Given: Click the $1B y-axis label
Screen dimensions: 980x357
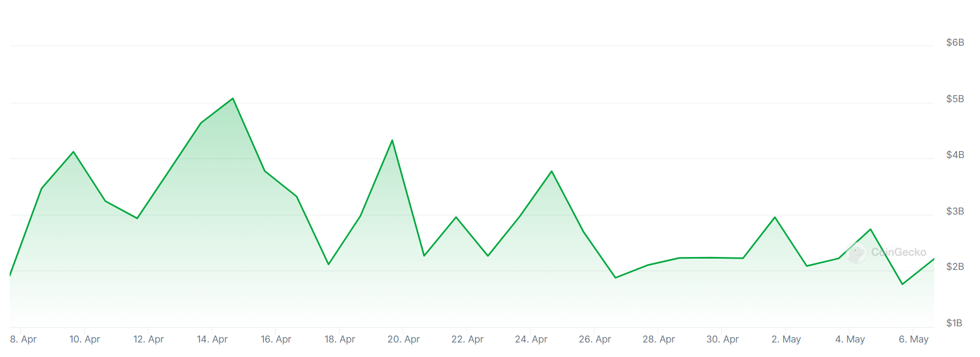Looking at the screenshot, I should 954,323.
